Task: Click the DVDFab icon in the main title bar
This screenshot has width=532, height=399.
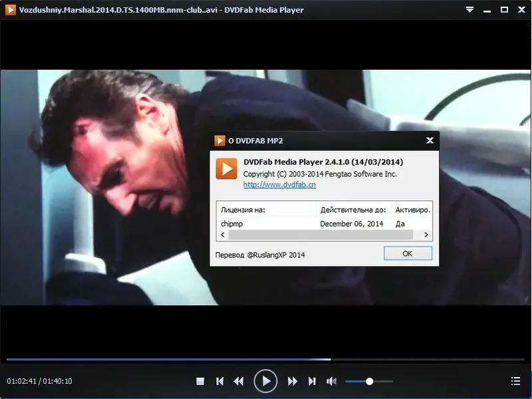Action: point(10,9)
